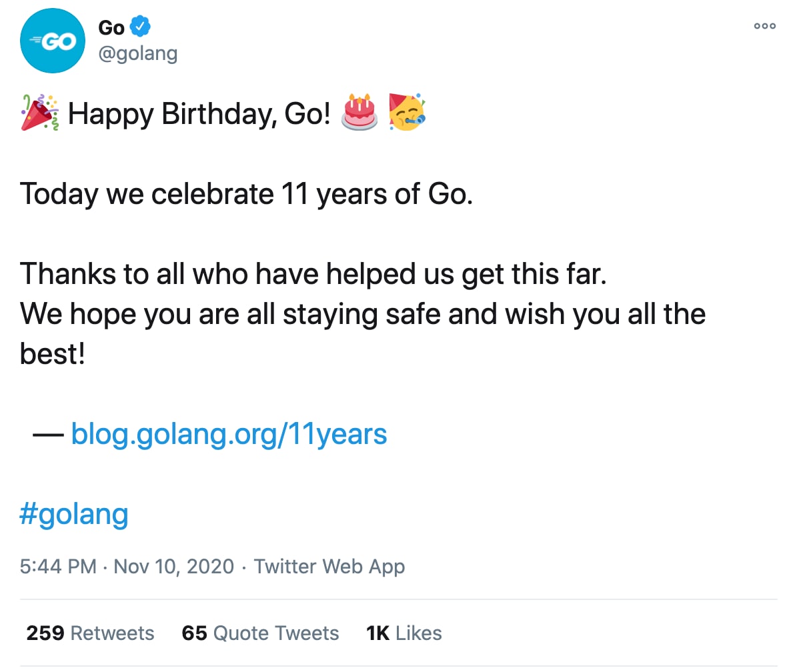Select the #golang hashtag
Image resolution: width=795 pixels, height=672 pixels.
(x=74, y=514)
